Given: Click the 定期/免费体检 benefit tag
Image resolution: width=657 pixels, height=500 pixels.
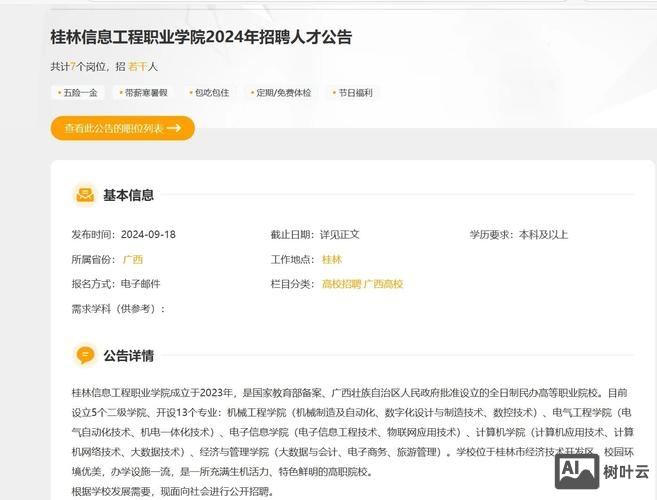Looking at the screenshot, I should [x=281, y=93].
